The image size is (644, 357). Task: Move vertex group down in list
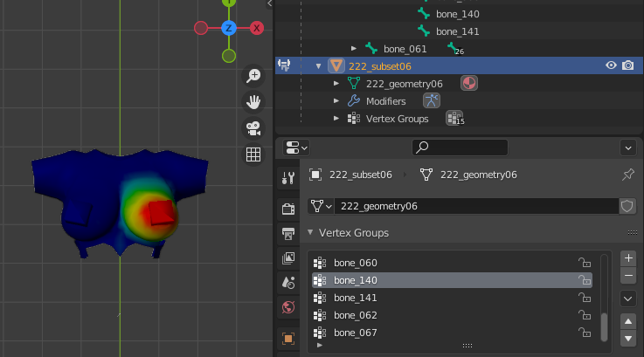(628, 339)
